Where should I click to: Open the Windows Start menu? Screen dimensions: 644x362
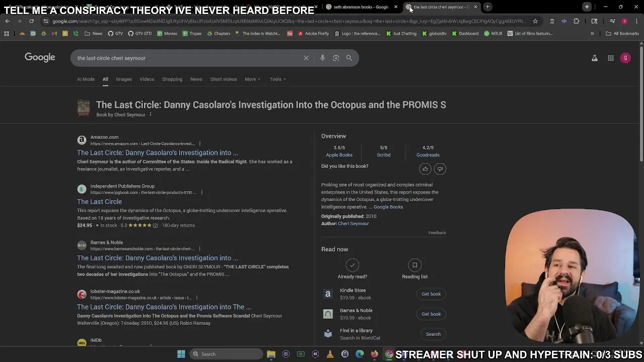point(181,354)
